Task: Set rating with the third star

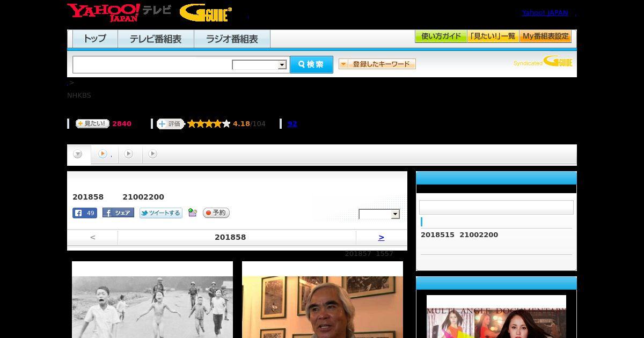Action: point(209,124)
